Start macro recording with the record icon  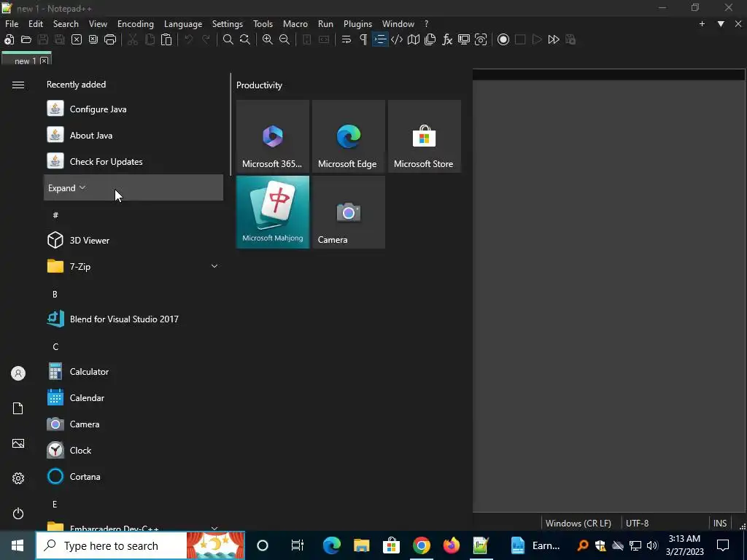[x=503, y=39]
